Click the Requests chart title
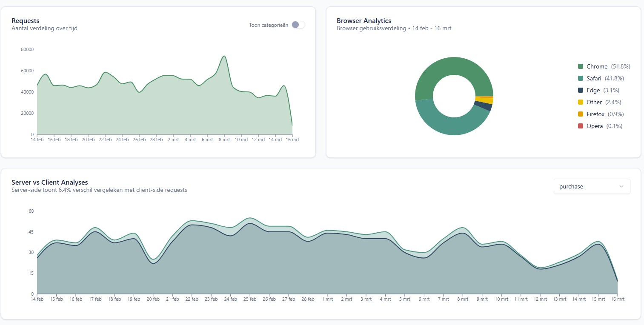This screenshot has width=644, height=325. click(x=25, y=20)
